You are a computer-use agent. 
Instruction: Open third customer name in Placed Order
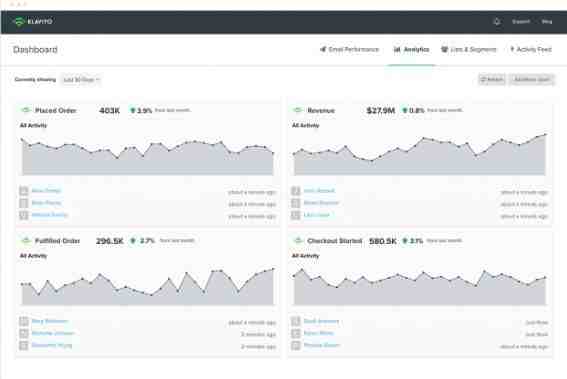coord(50,215)
